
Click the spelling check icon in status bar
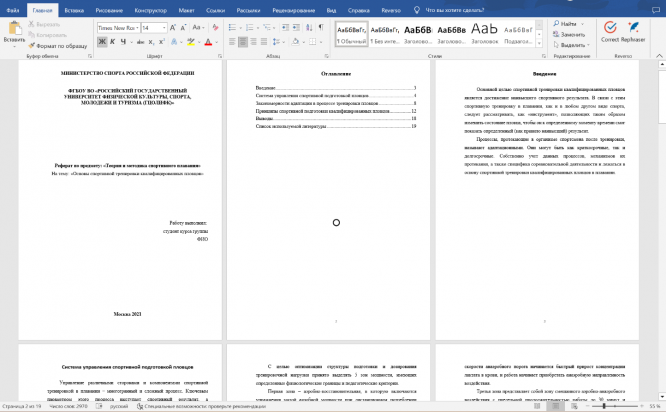click(x=99, y=406)
